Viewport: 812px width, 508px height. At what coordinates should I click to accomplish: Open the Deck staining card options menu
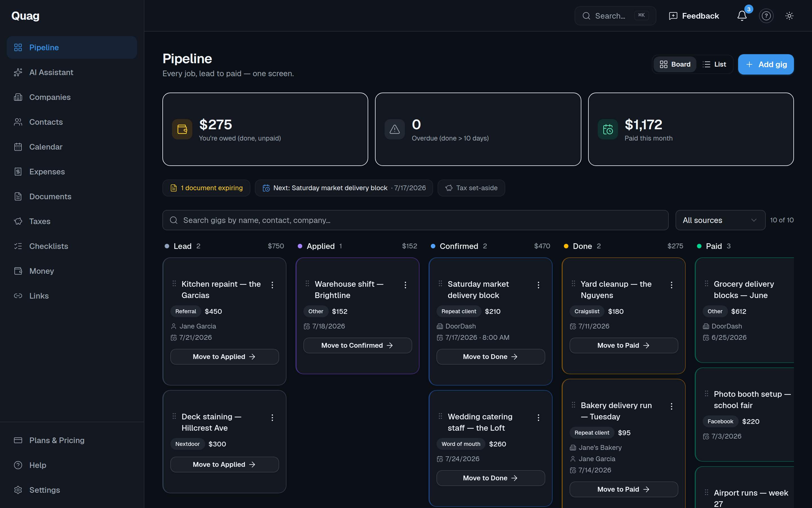pyautogui.click(x=272, y=418)
